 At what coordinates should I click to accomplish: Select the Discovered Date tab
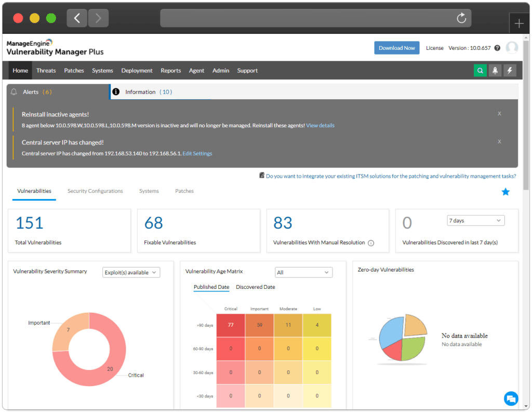[x=256, y=287]
